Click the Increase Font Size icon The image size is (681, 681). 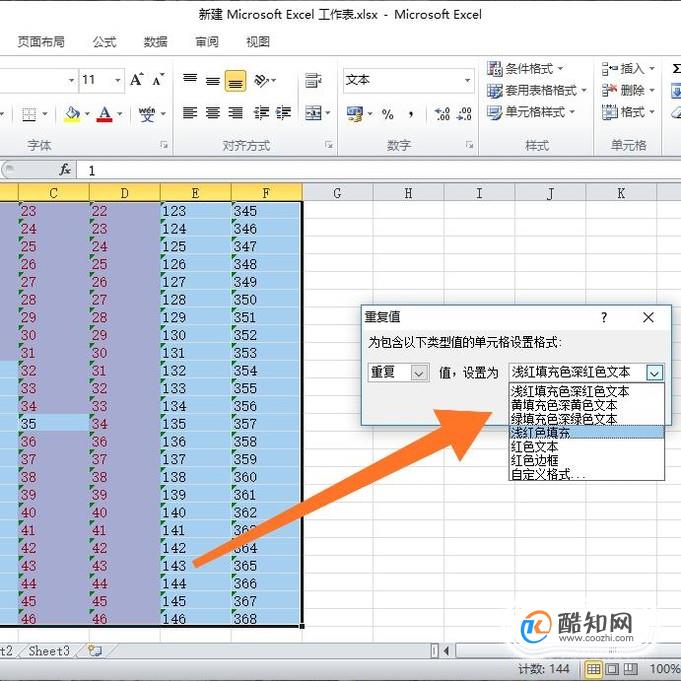pos(137,79)
